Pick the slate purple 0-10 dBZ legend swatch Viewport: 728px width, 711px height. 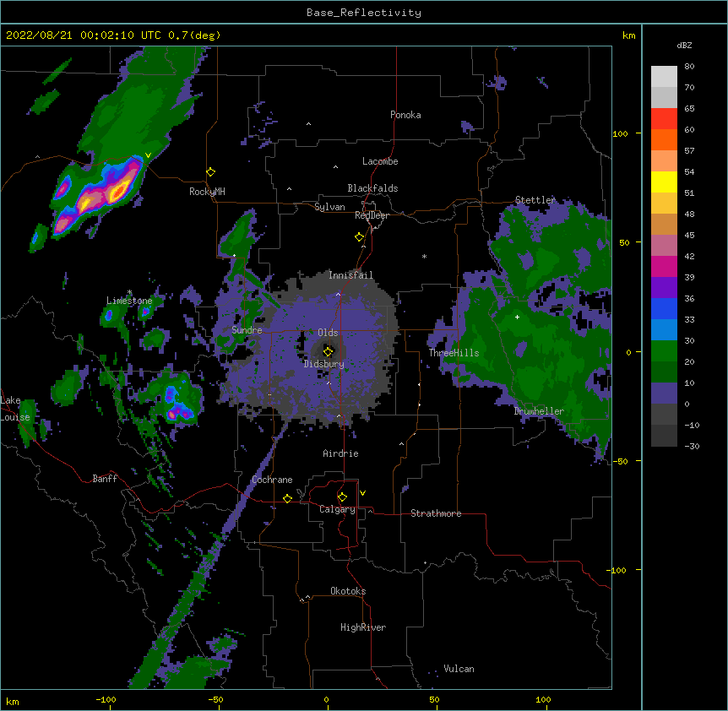[x=664, y=393]
